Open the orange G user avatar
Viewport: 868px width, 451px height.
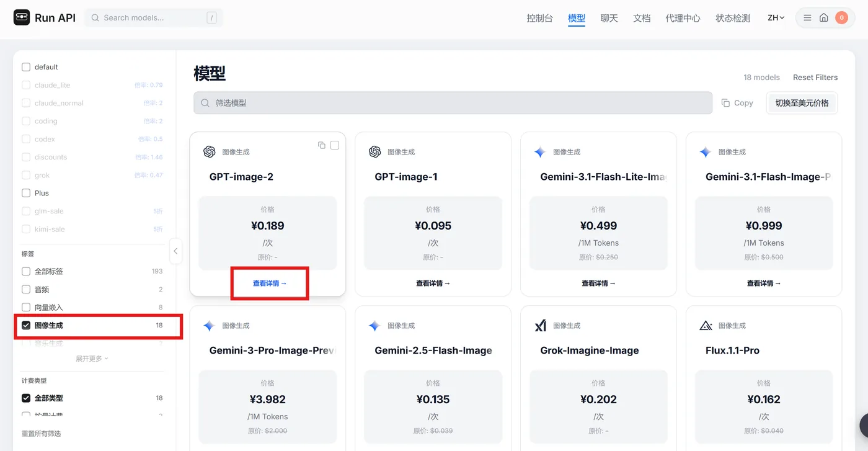pyautogui.click(x=841, y=18)
